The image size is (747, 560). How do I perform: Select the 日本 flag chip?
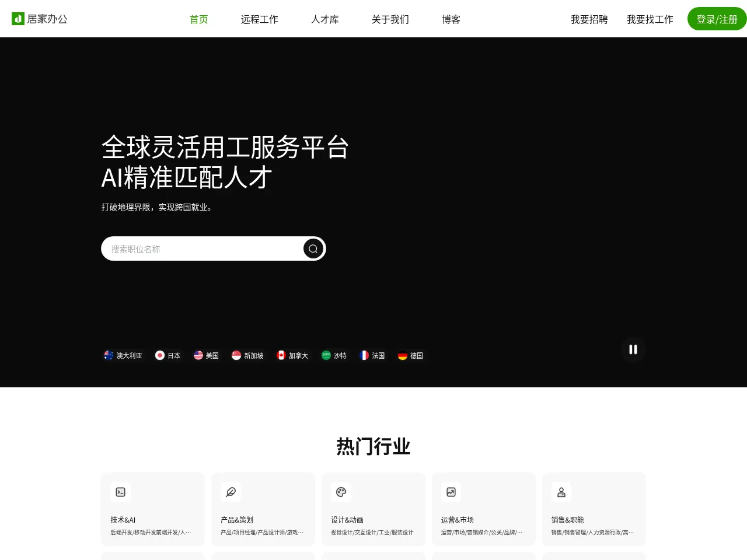tap(168, 355)
